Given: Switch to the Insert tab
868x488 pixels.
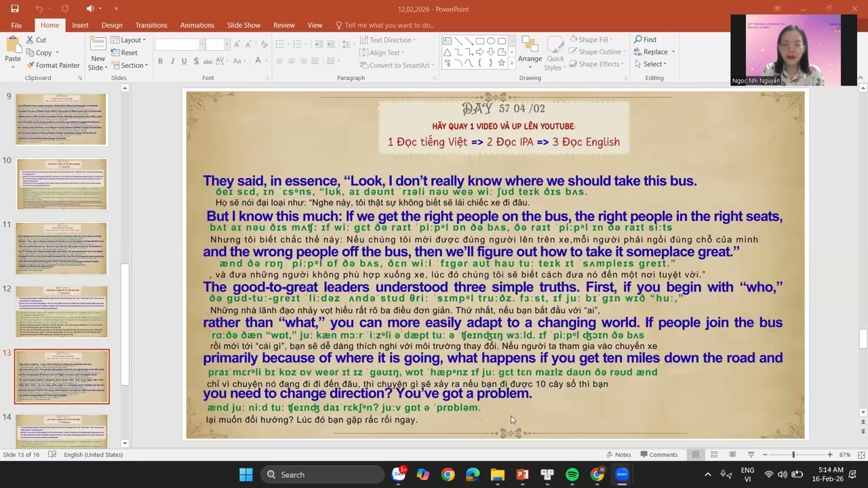Looking at the screenshot, I should (x=80, y=25).
